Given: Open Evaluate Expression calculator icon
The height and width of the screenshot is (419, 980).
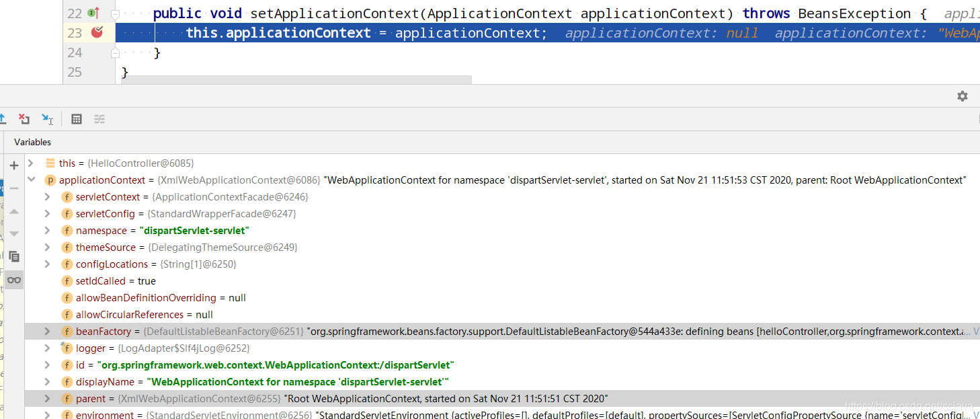Looking at the screenshot, I should coord(77,119).
